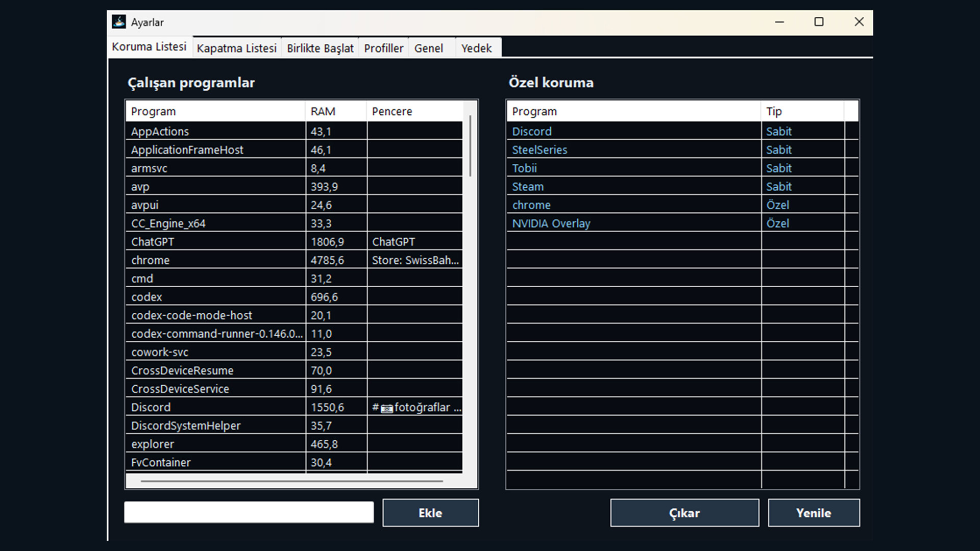This screenshot has height=551, width=980.
Task: Select Steam in Özel koruma list
Action: [683, 186]
